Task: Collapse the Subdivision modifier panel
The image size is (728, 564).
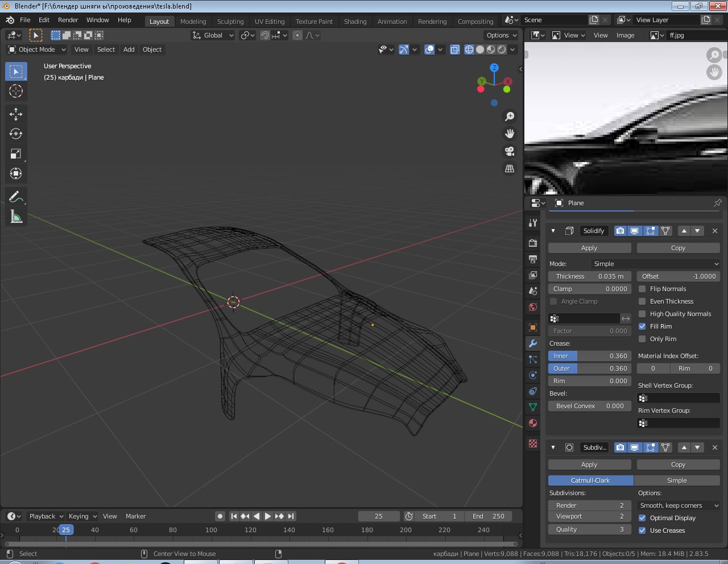Action: tap(553, 447)
